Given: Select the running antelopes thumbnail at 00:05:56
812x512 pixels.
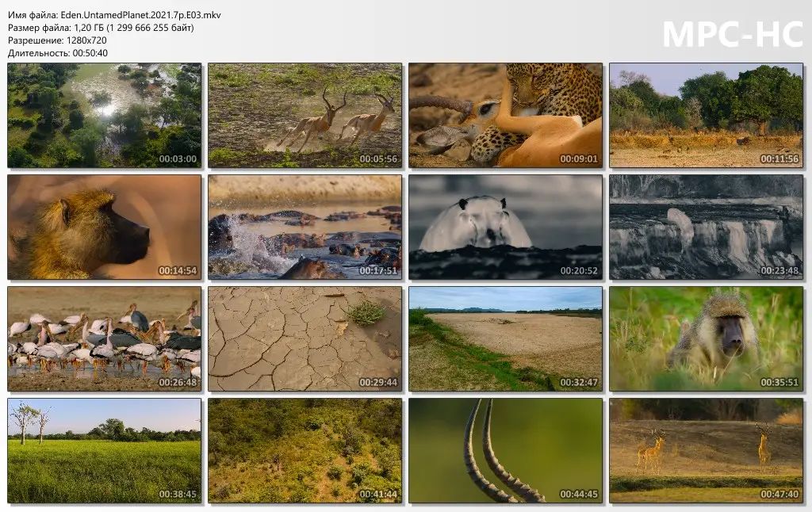Looking at the screenshot, I should 305,116.
